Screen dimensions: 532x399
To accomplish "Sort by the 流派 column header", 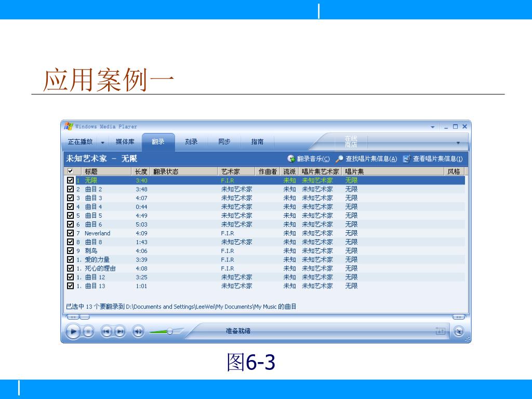I will point(289,171).
